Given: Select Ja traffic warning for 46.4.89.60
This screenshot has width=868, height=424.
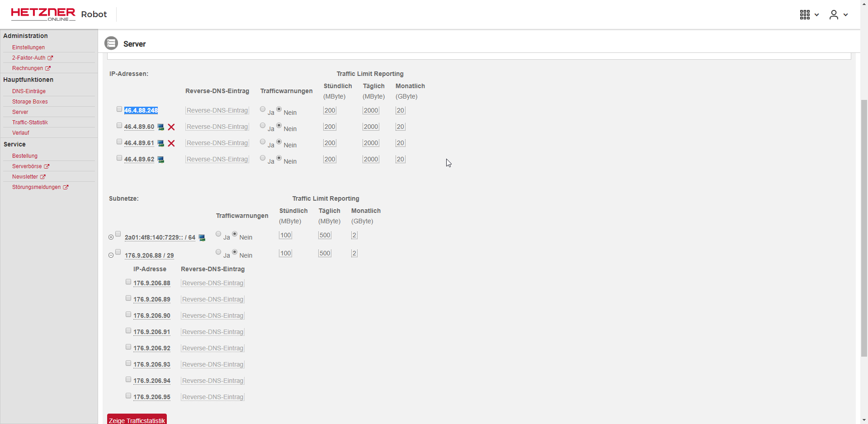Looking at the screenshot, I should [x=263, y=126].
